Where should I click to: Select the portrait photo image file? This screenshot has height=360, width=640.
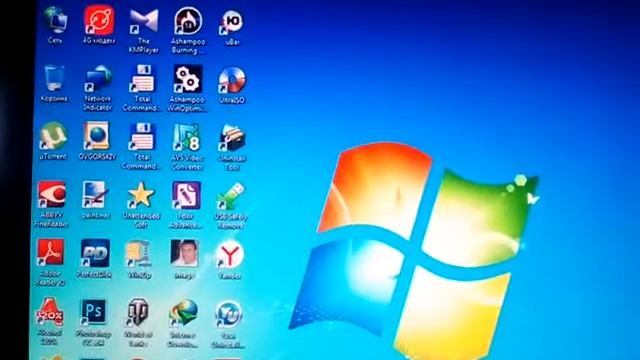click(x=184, y=254)
